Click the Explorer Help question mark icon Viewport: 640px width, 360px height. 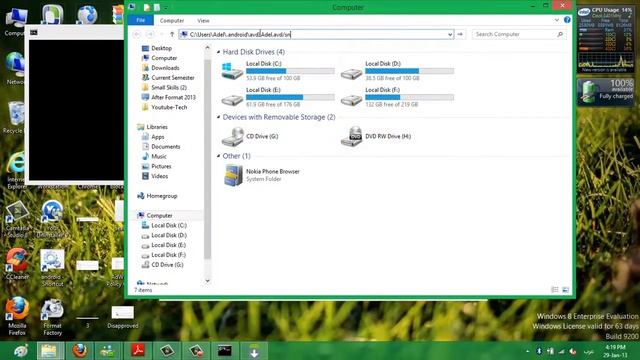click(567, 20)
